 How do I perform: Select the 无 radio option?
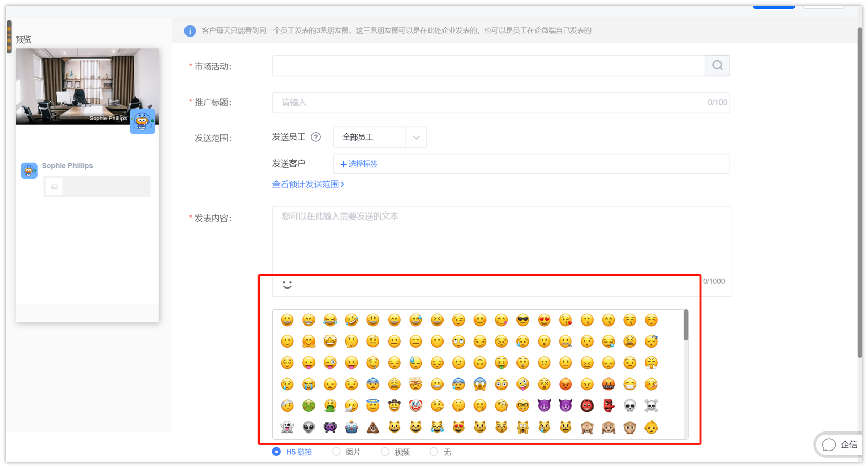click(434, 452)
